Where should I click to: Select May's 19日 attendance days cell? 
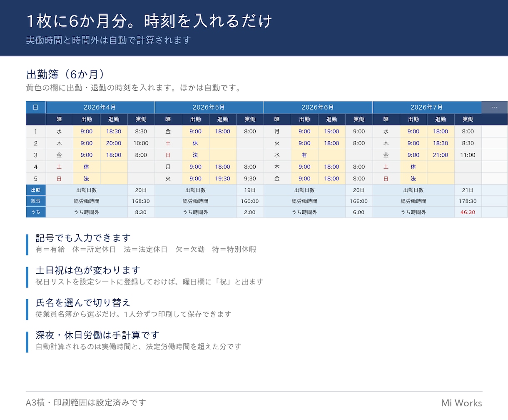point(250,190)
